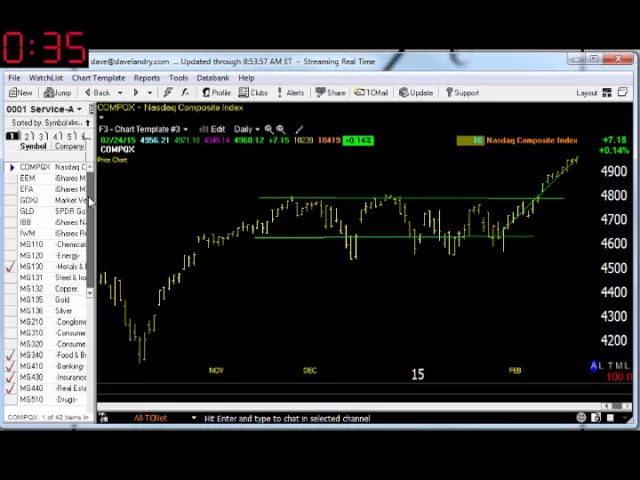The width and height of the screenshot is (640, 480).
Task: Click the olive color swatch beside Nasdaq Composite Index
Action: 470,141
